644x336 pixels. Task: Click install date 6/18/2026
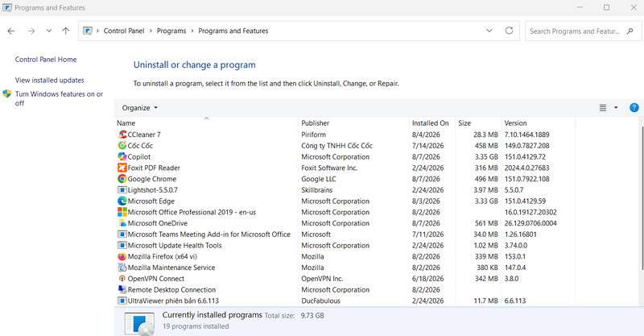[428, 279]
